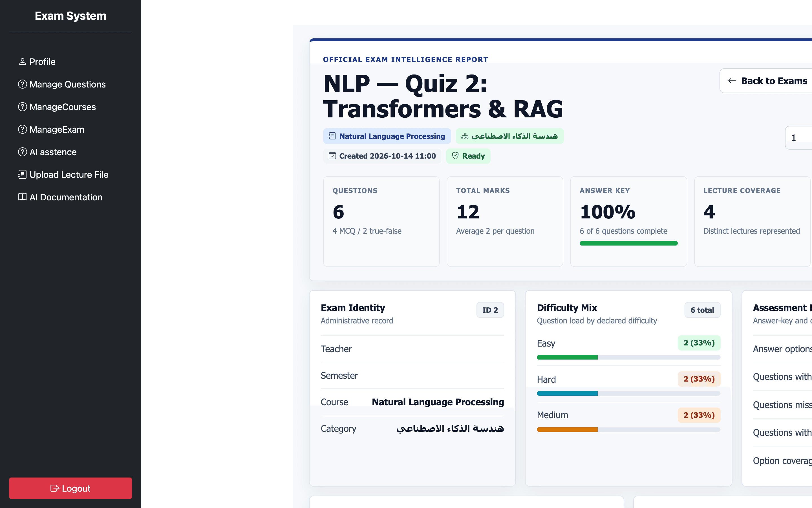Open the AI asstence page
Image resolution: width=812 pixels, height=508 pixels.
(x=70, y=152)
